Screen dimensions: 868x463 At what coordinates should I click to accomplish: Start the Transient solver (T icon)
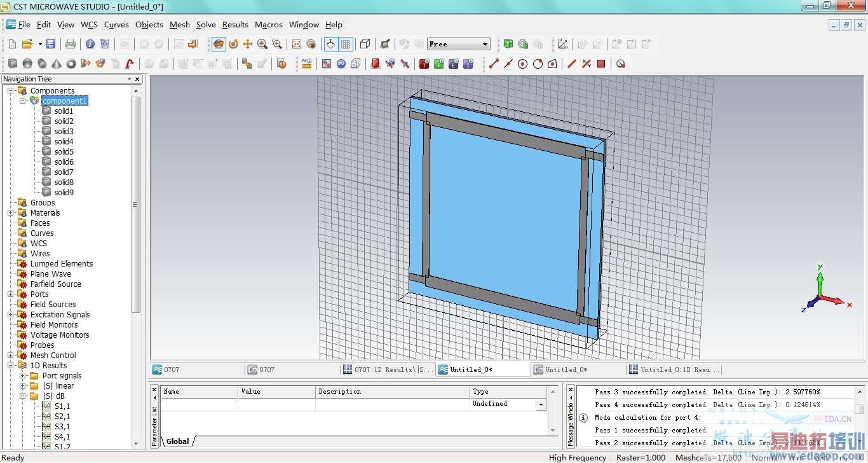tap(424, 64)
